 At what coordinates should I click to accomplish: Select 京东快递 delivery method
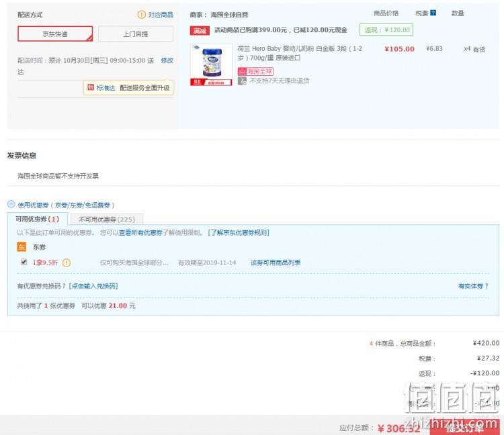[55, 34]
